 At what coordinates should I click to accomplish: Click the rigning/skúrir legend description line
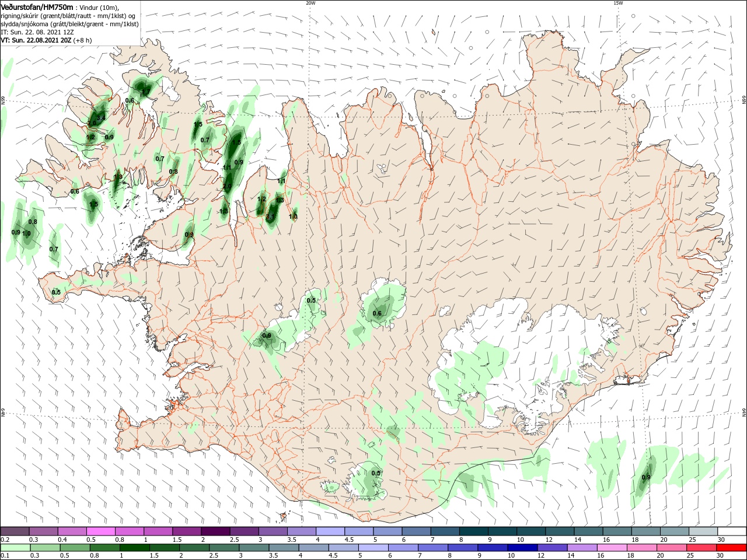68,15
